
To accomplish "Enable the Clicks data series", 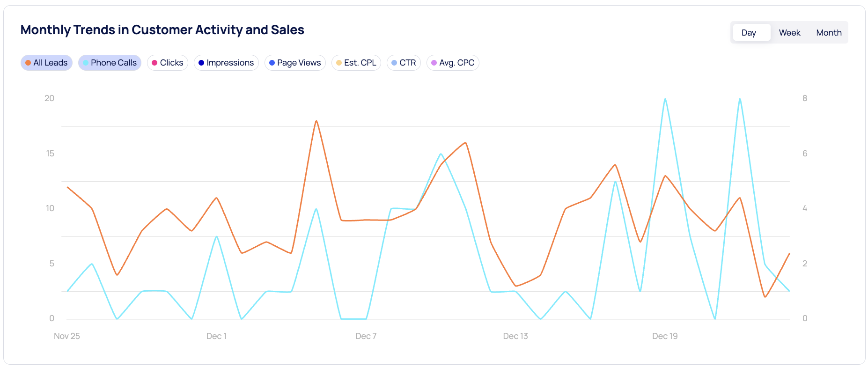I will [167, 62].
